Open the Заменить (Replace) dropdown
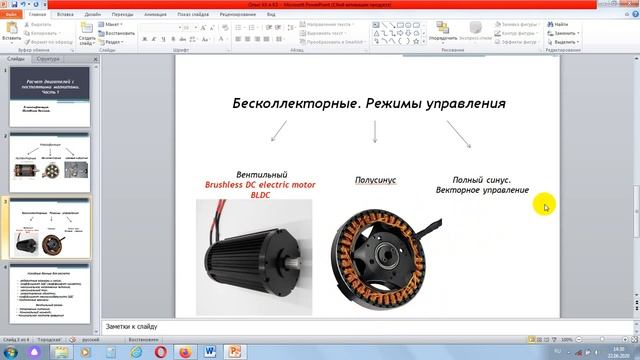The height and width of the screenshot is (360, 640). point(564,33)
